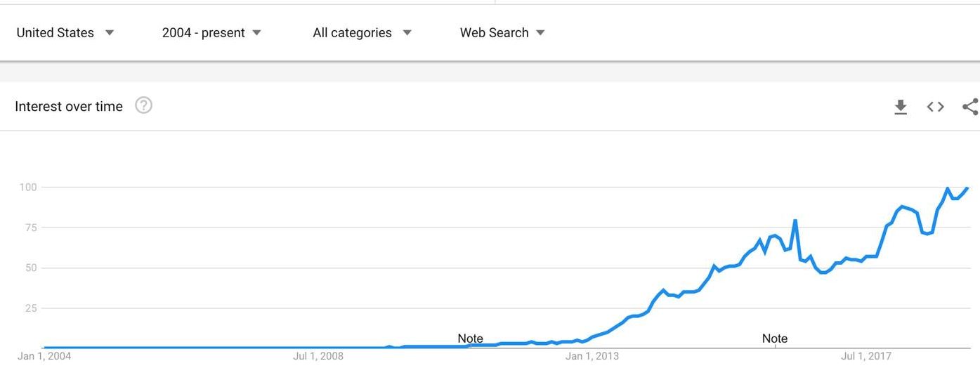Click the Interest over time heading
The width and height of the screenshot is (980, 368).
[69, 106]
